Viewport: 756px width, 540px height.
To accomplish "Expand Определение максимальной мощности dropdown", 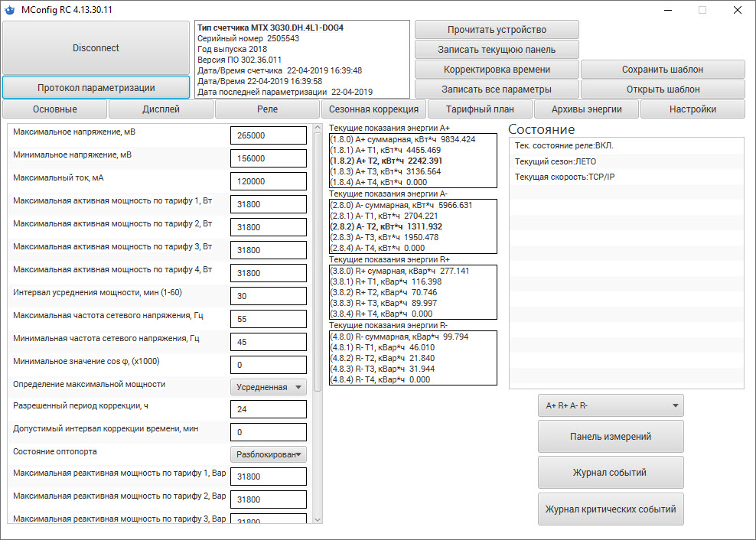I will pyautogui.click(x=269, y=387).
